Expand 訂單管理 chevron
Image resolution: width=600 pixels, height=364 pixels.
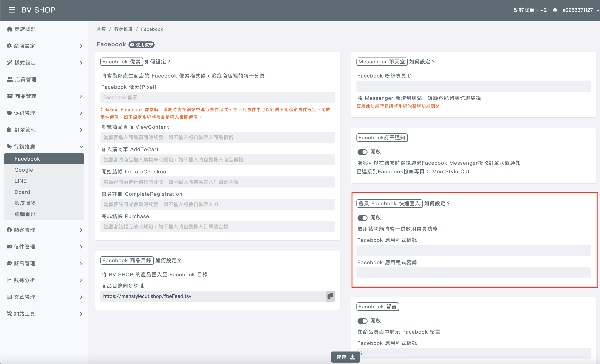click(81, 130)
